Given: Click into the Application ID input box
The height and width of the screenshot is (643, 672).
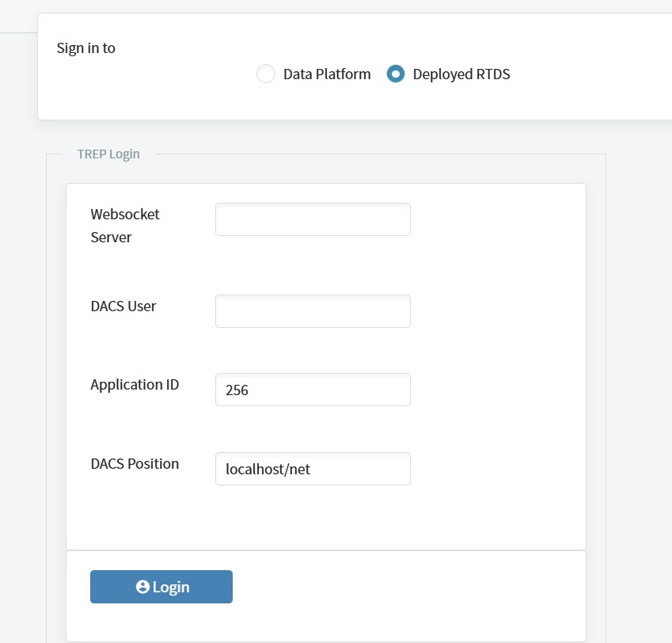Looking at the screenshot, I should (x=313, y=390).
